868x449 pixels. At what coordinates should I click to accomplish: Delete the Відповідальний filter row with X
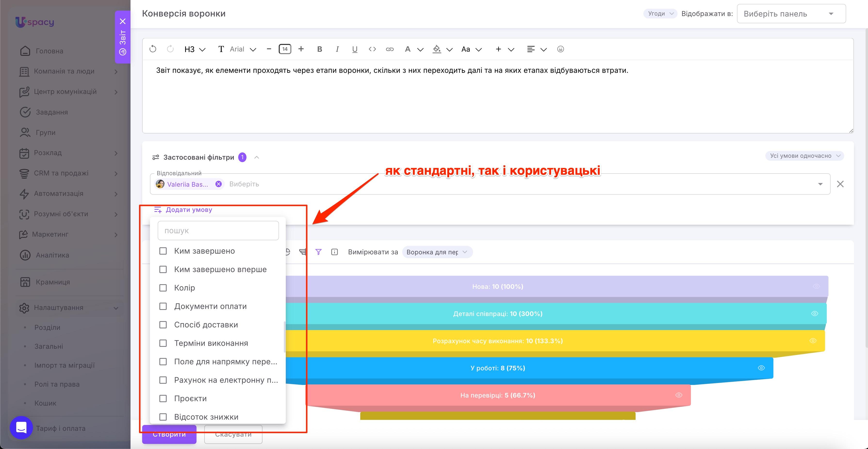click(x=840, y=184)
